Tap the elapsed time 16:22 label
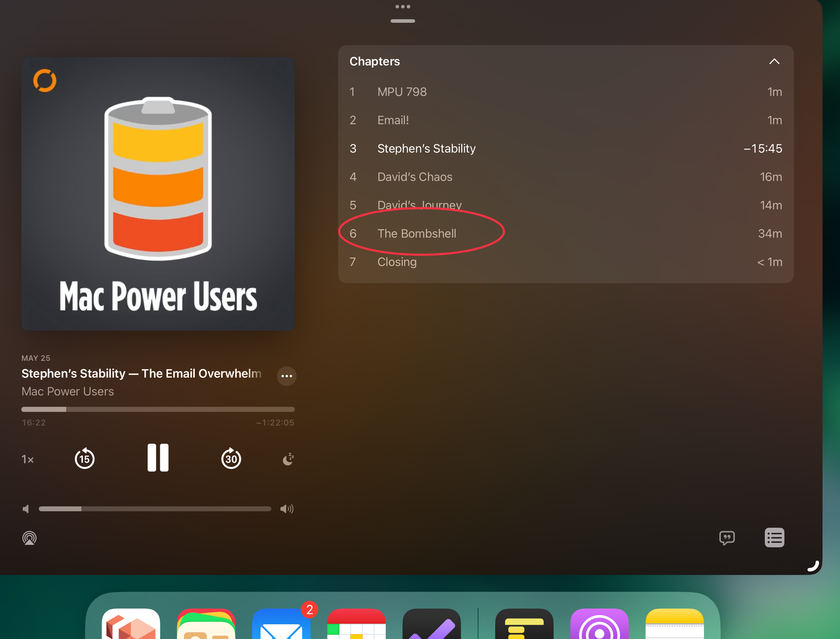The image size is (840, 639). 34,423
